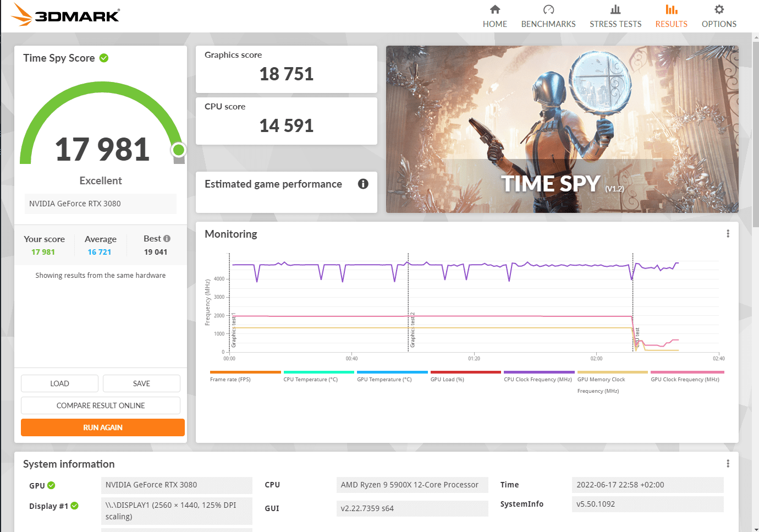Click the best score 19 041
Viewport: 759px width, 532px height.
(x=156, y=252)
